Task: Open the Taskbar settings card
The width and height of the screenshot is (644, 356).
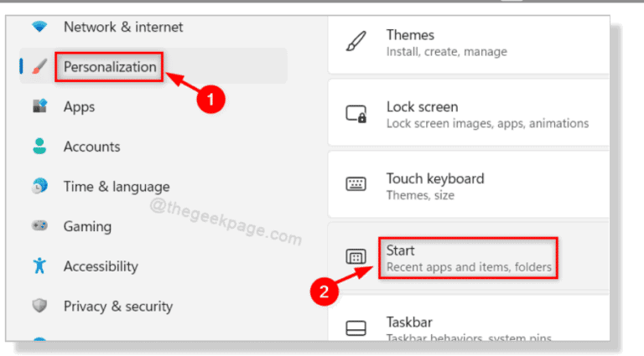Action: pyautogui.click(x=469, y=317)
